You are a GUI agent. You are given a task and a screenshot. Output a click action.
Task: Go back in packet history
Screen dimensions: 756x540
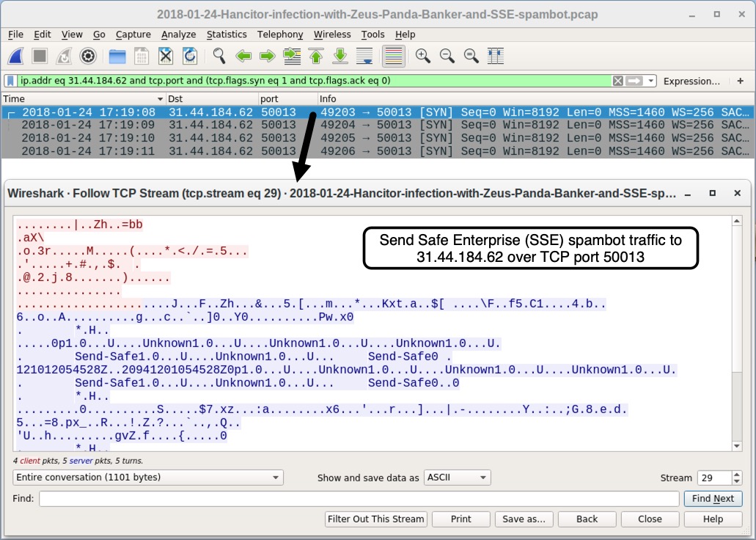pyautogui.click(x=243, y=56)
